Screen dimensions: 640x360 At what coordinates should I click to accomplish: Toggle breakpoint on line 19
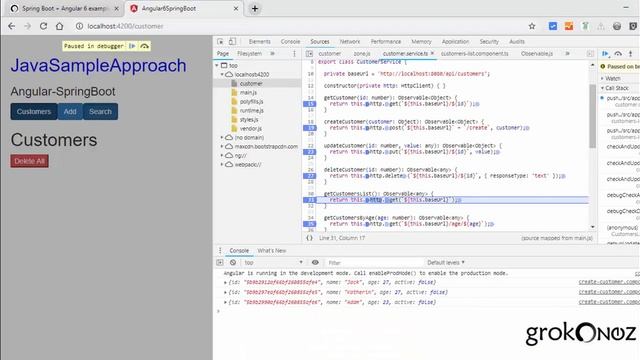[310, 128]
